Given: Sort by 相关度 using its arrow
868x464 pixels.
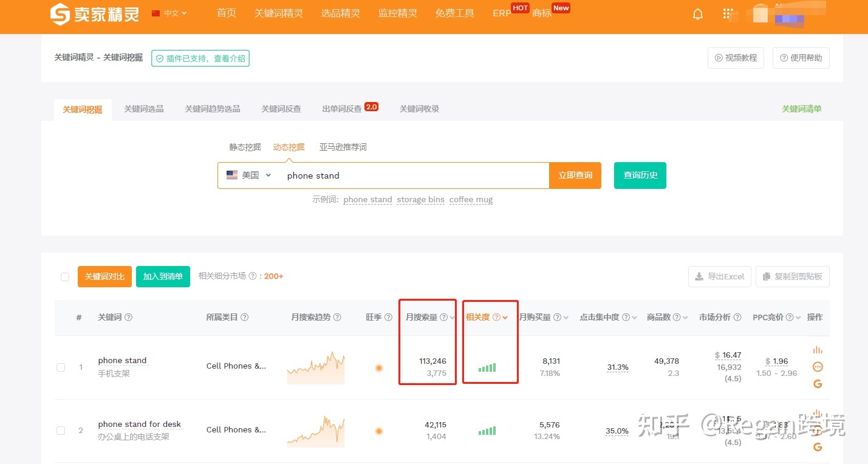Looking at the screenshot, I should click(505, 318).
